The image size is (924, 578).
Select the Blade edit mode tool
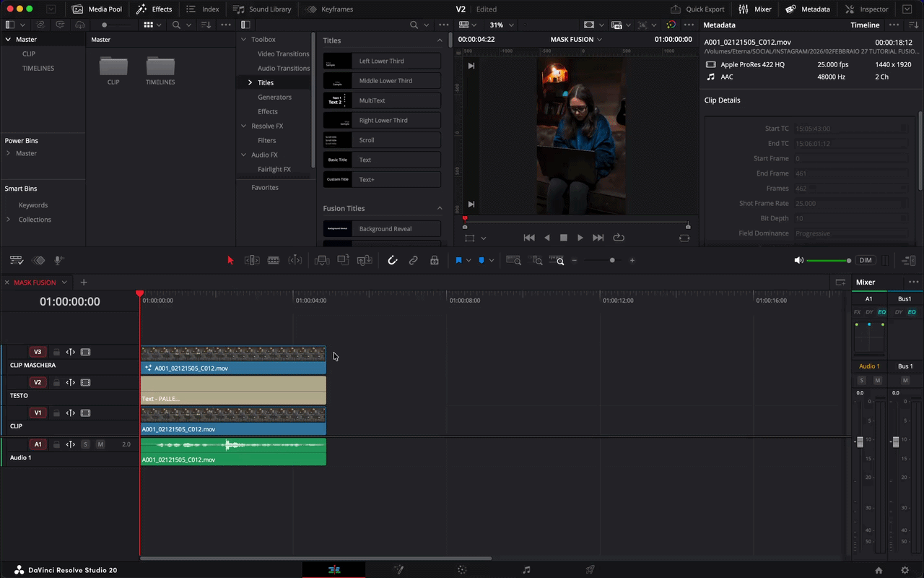(274, 261)
